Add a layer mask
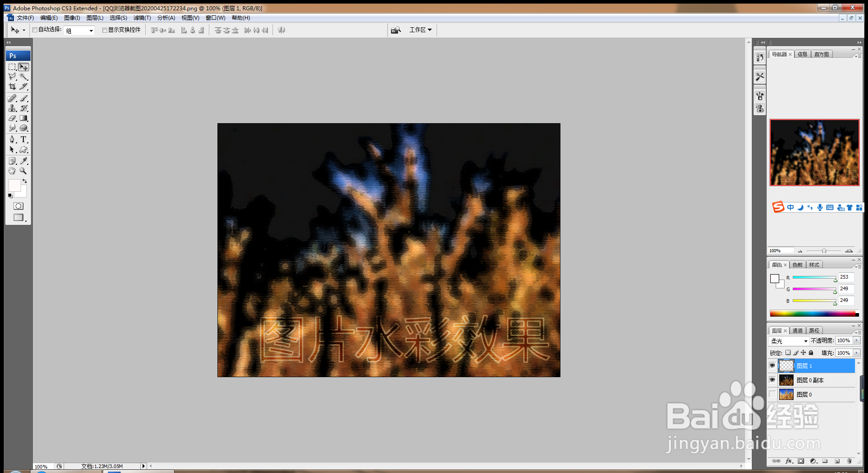The image size is (868, 473). pos(801,461)
